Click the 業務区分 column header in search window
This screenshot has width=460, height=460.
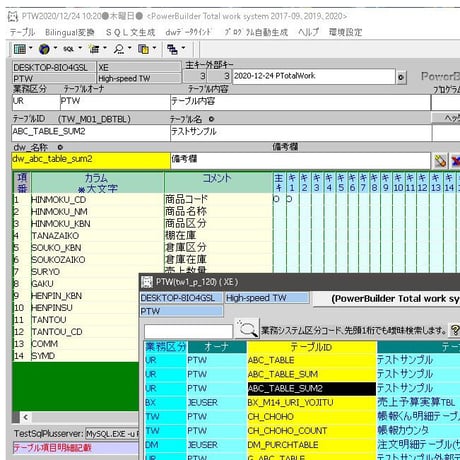tap(166, 347)
